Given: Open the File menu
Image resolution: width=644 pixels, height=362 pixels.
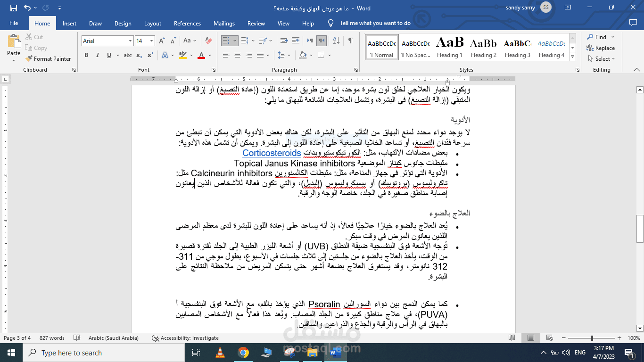Looking at the screenshot, I should (14, 23).
